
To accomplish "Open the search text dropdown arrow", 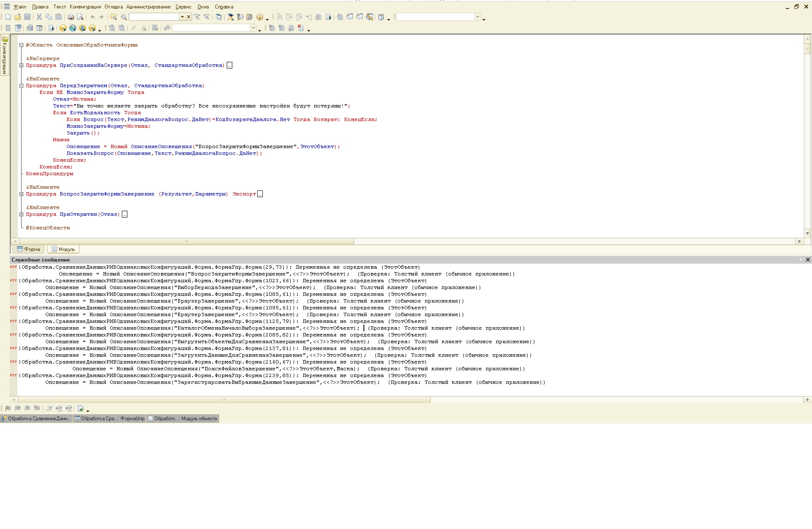I will (x=182, y=17).
